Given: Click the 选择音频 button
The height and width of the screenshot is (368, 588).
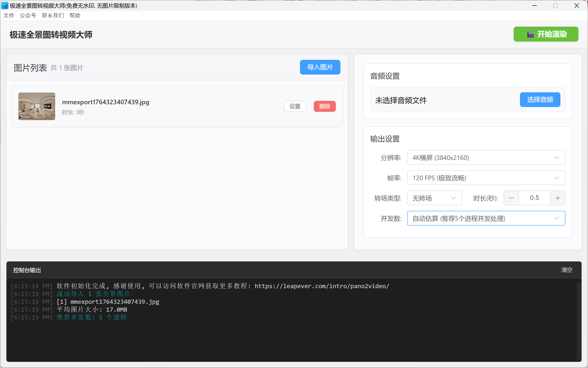Looking at the screenshot, I should coord(540,100).
